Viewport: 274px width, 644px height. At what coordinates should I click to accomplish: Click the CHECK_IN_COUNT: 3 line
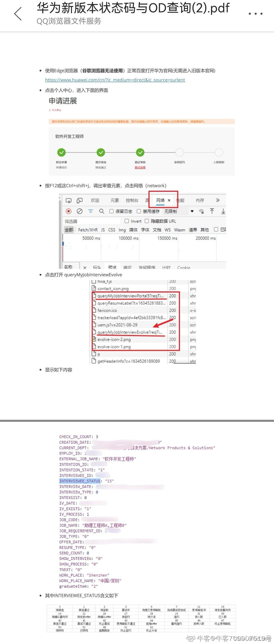(x=79, y=437)
